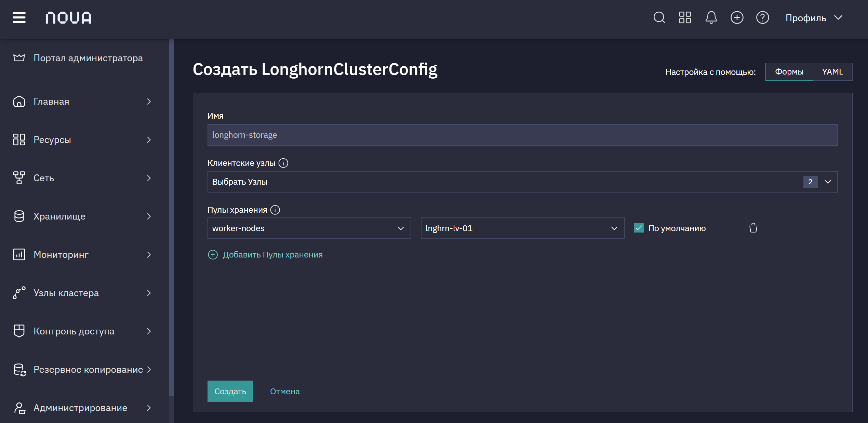Open the help question mark icon
Image resolution: width=868 pixels, height=423 pixels.
762,17
